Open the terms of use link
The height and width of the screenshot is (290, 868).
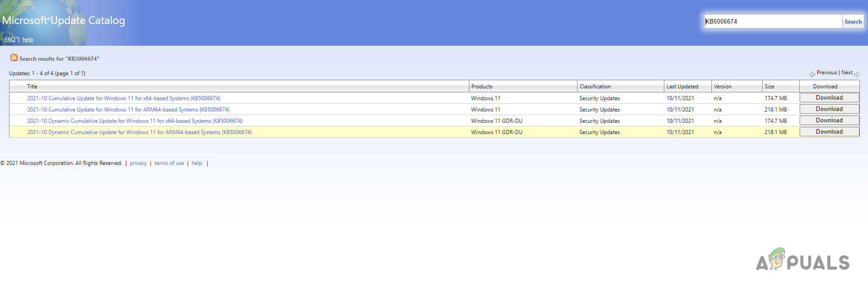pos(169,163)
